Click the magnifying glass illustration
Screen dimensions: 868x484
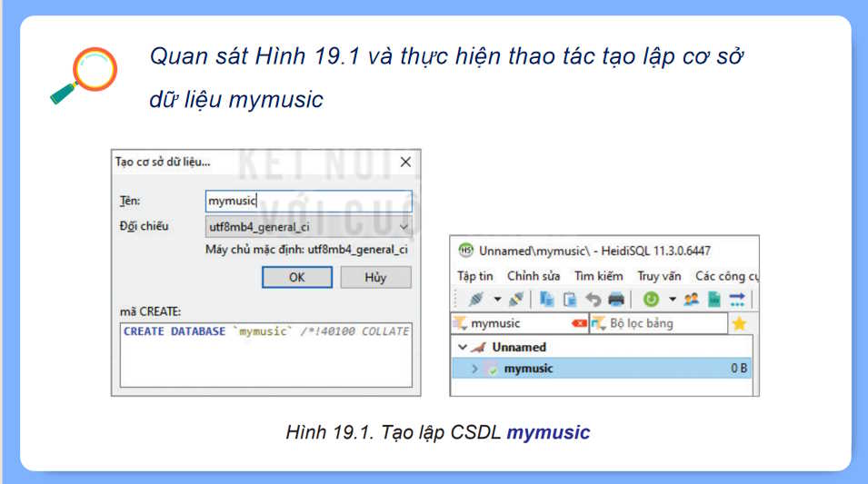84,75
